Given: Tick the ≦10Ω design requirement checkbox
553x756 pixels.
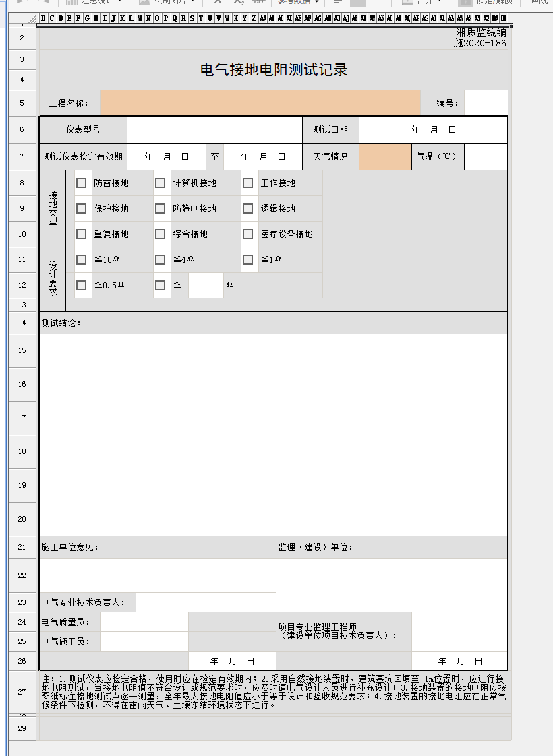Looking at the screenshot, I should pyautogui.click(x=81, y=260).
